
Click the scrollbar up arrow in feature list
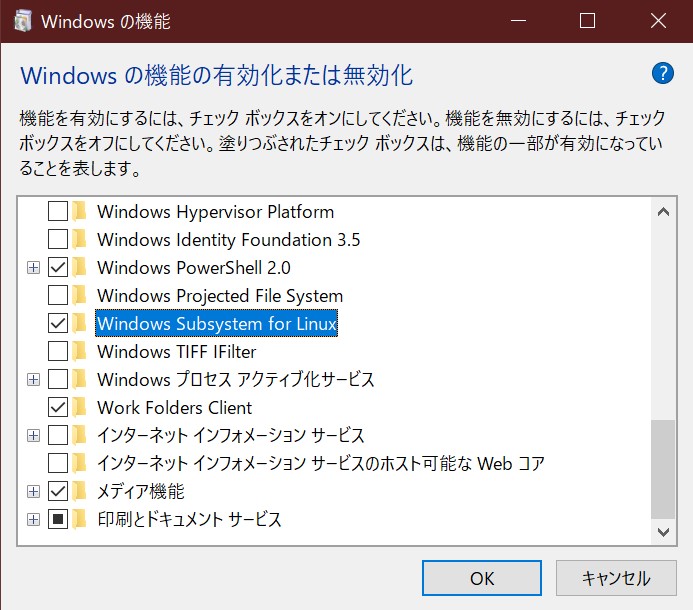coord(662,211)
